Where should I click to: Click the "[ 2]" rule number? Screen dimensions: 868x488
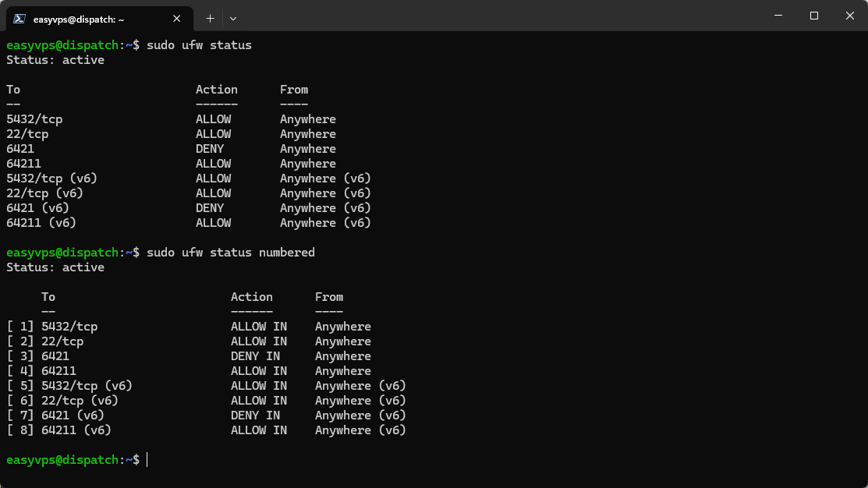[x=20, y=341]
